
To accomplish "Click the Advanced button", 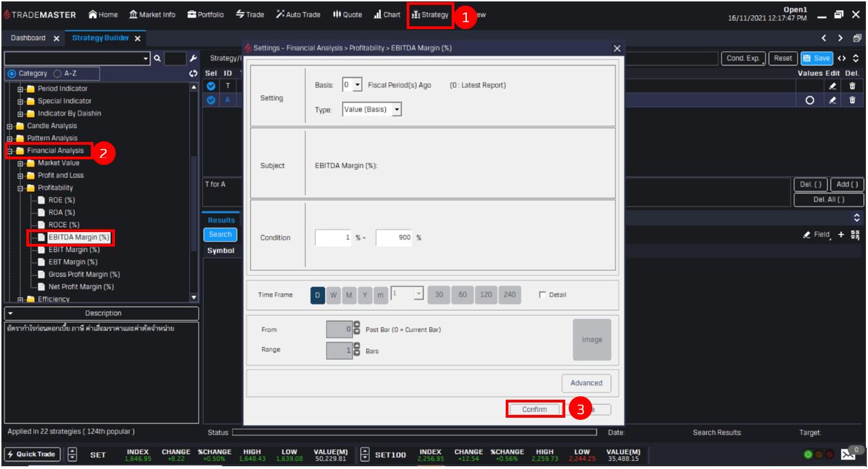I will (586, 382).
